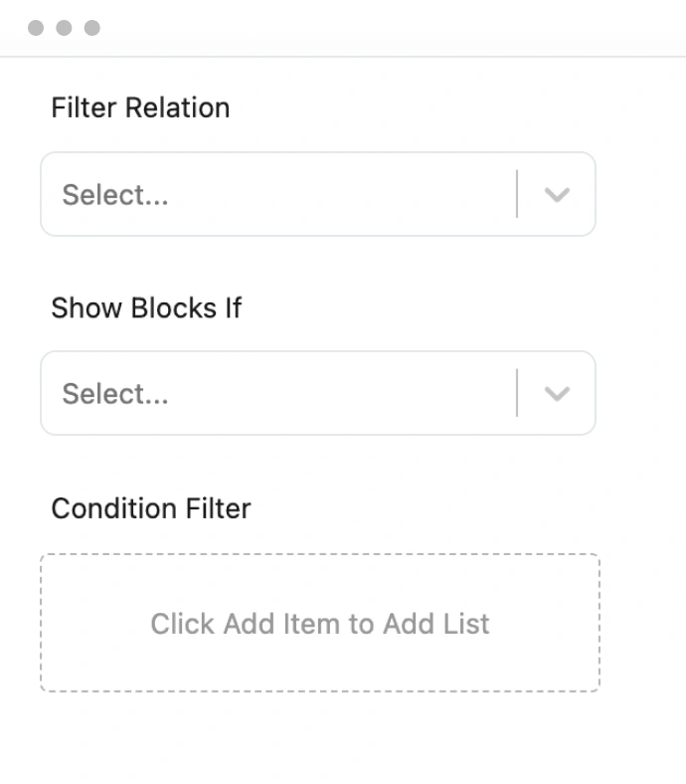Screen dimensions: 686x784
Task: Click the empty title bar area
Action: [x=378, y=28]
